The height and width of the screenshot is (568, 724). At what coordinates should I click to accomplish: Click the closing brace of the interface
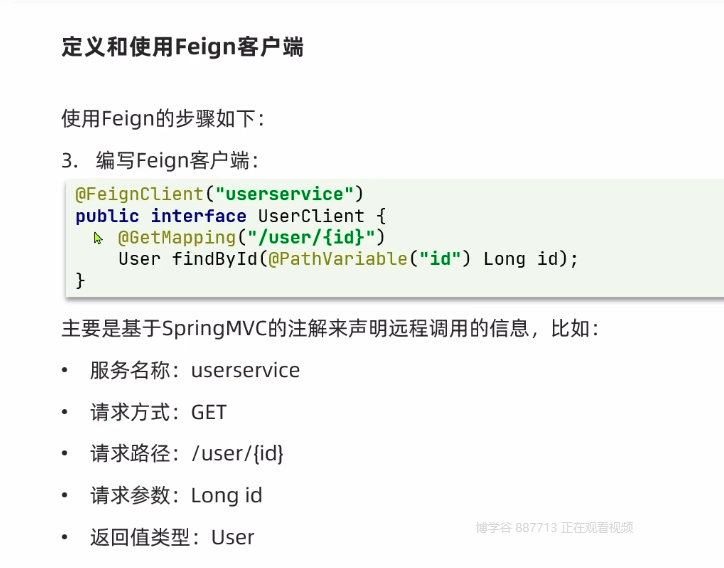pyautogui.click(x=80, y=281)
